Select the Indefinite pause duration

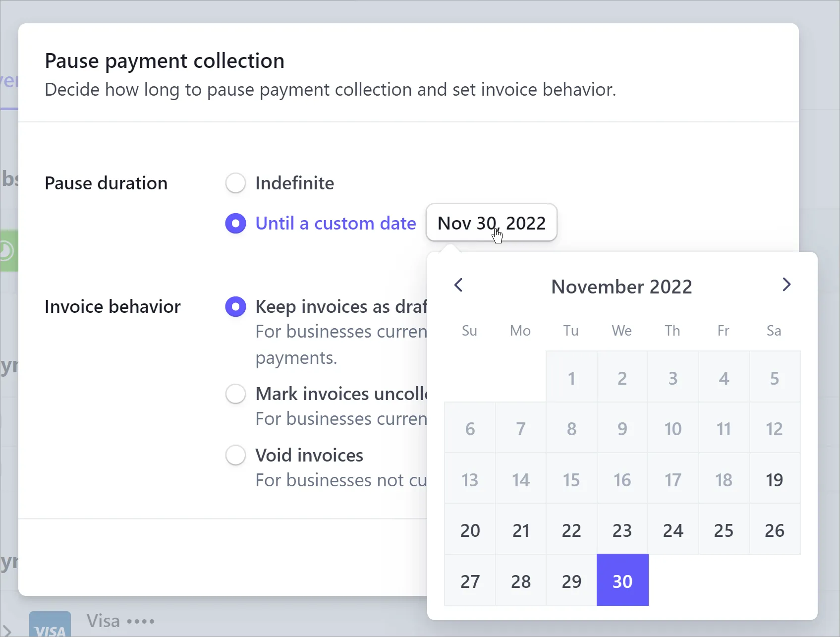(235, 182)
